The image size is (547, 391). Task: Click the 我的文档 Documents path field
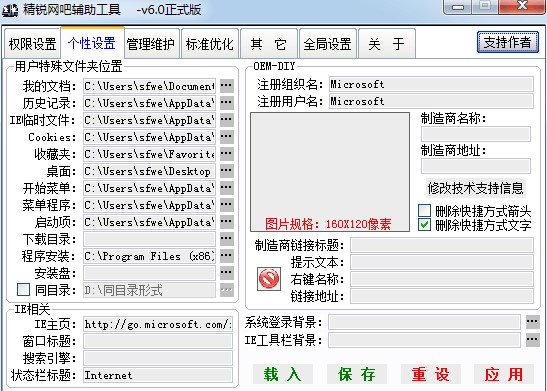(149, 86)
